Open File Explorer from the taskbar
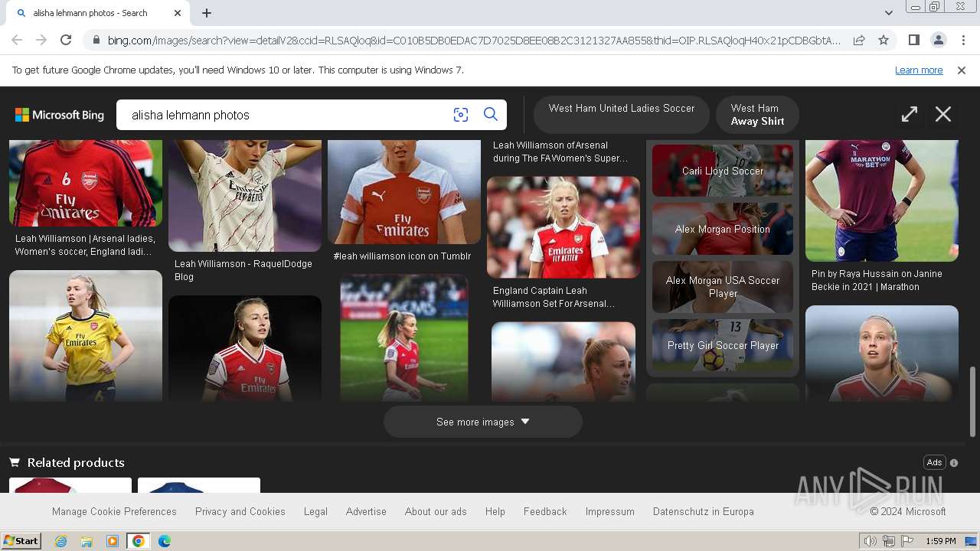 coord(87,541)
